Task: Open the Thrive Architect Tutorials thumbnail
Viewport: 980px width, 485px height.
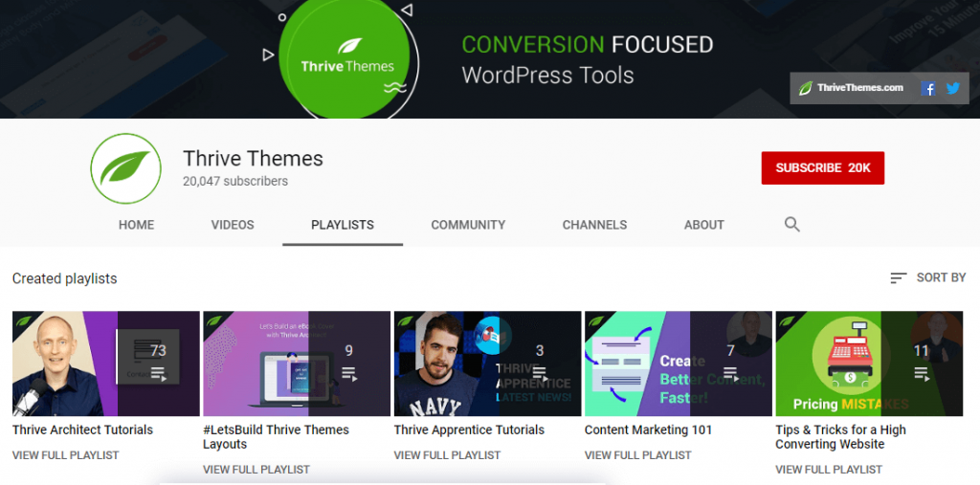Action: [106, 364]
